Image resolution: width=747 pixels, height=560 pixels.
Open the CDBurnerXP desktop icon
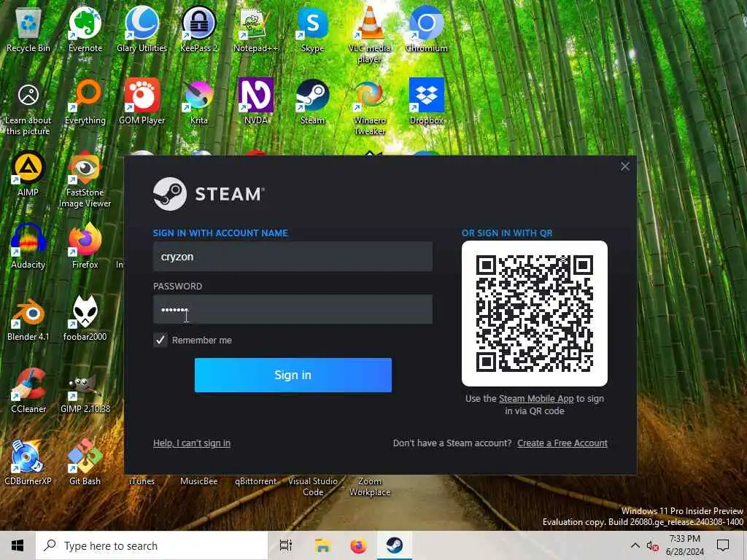pyautogui.click(x=28, y=463)
